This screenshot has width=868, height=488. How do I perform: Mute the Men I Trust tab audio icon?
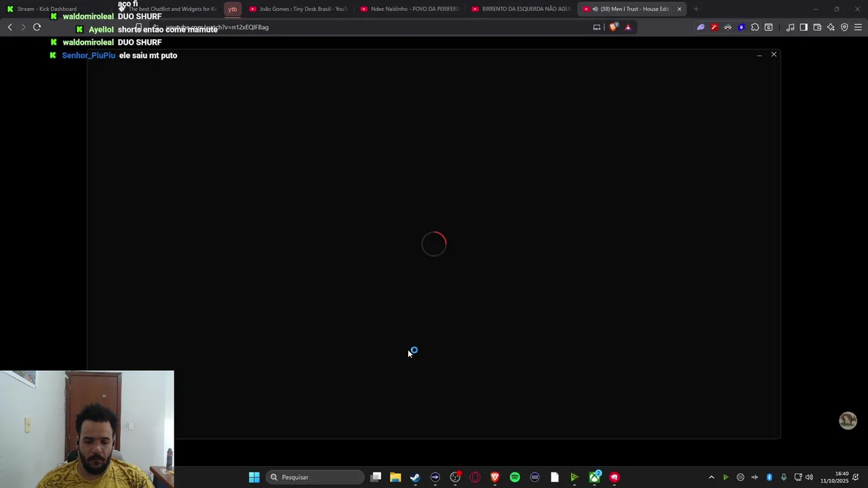coord(595,9)
